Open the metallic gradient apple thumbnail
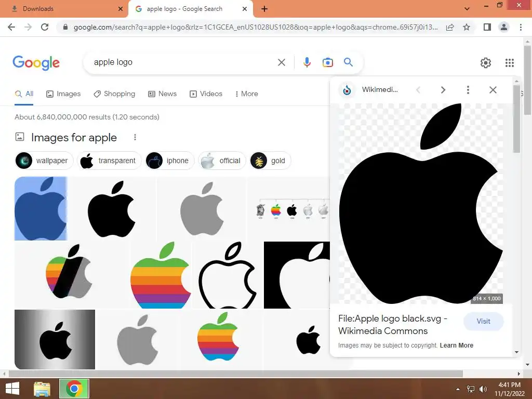 (x=55, y=339)
